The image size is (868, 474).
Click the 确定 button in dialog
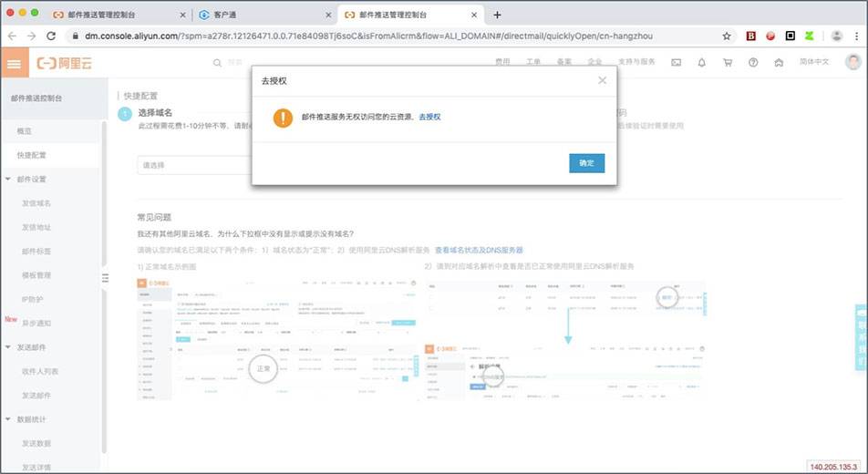point(586,163)
